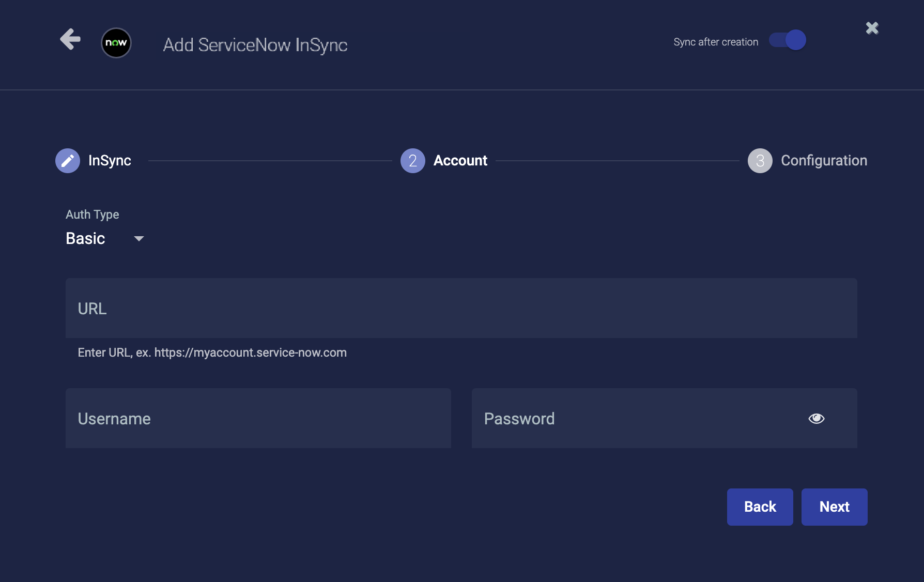Show password with the eye icon
The height and width of the screenshot is (582, 924).
816,418
